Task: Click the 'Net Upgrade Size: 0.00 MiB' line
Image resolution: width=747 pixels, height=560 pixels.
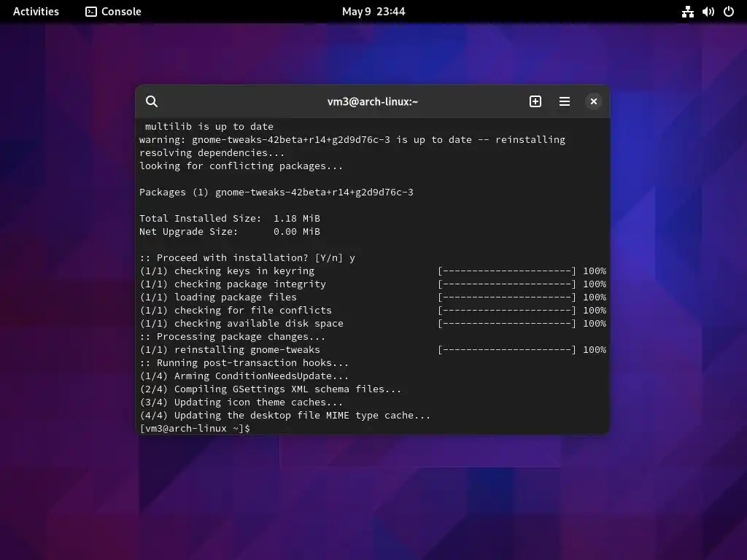Action: [x=230, y=231]
